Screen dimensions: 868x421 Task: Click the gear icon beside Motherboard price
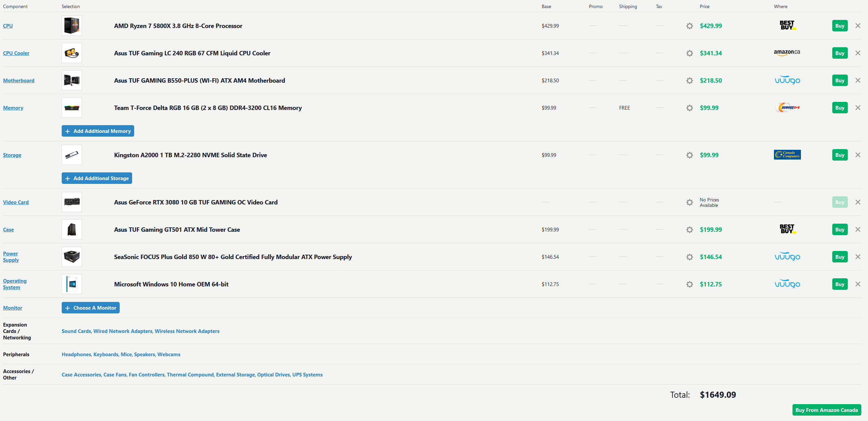pos(689,81)
